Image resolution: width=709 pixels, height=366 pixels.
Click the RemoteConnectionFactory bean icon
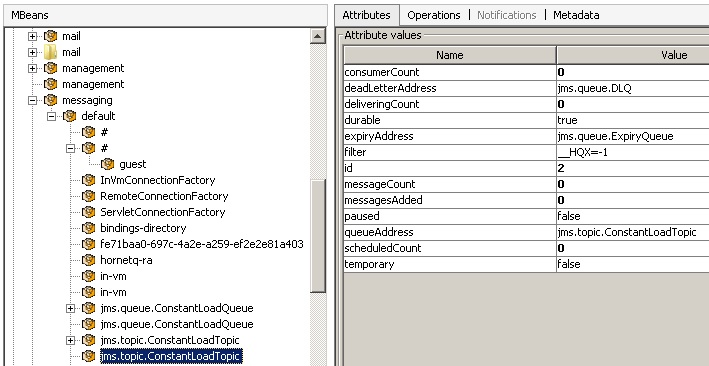89,196
